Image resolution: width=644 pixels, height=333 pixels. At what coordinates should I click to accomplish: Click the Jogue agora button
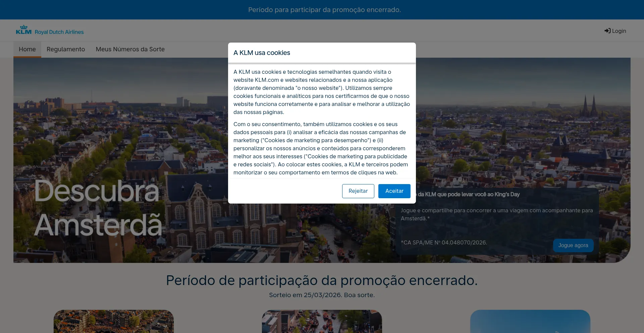(x=573, y=245)
